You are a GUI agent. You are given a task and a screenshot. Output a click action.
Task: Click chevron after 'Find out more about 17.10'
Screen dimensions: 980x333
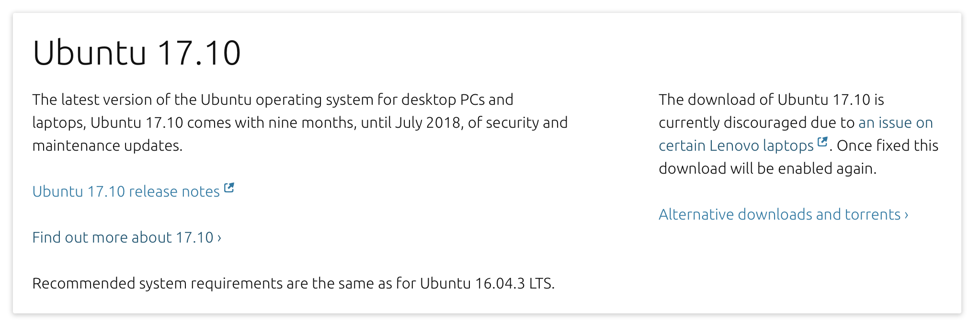pos(219,238)
